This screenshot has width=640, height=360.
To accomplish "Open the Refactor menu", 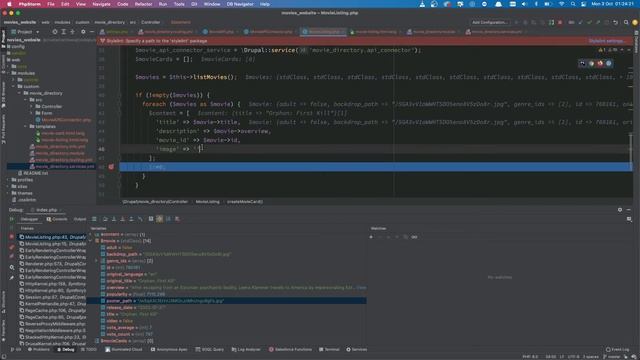I will click(143, 4).
